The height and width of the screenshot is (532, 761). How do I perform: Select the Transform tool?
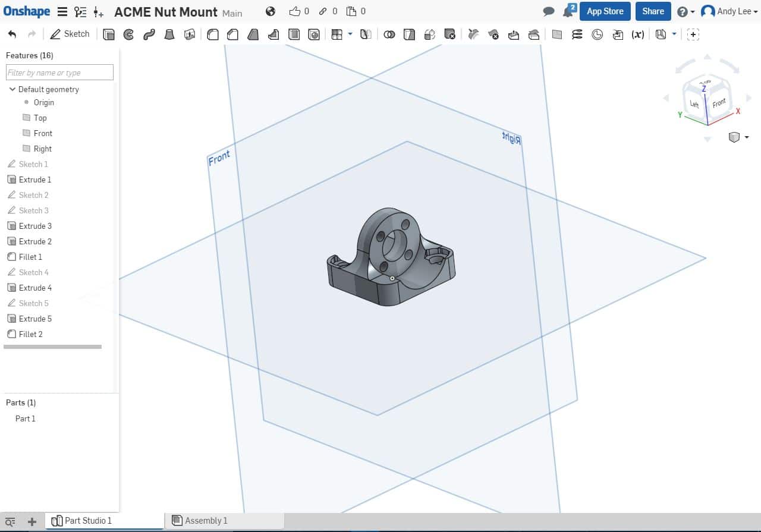[x=429, y=34]
